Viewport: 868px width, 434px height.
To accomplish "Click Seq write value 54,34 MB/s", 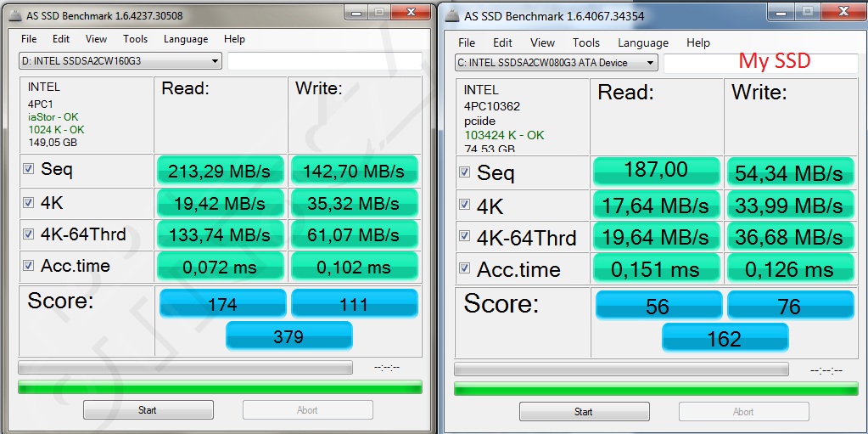I will 790,172.
